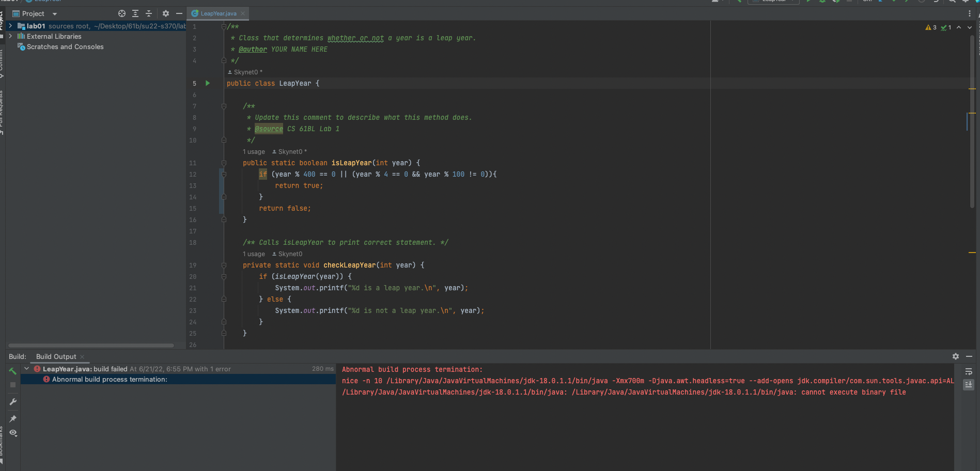Expand External Libraries tree node
Screen dimensions: 980x471
point(10,36)
